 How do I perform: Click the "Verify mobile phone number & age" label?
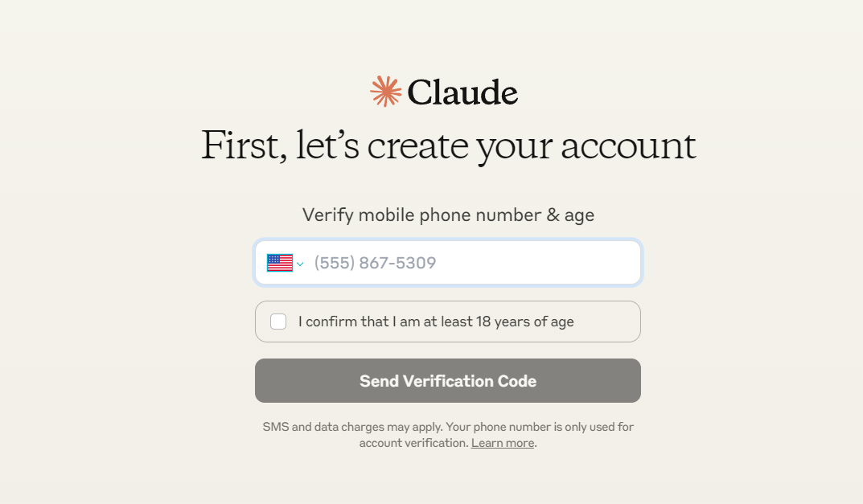(x=448, y=215)
